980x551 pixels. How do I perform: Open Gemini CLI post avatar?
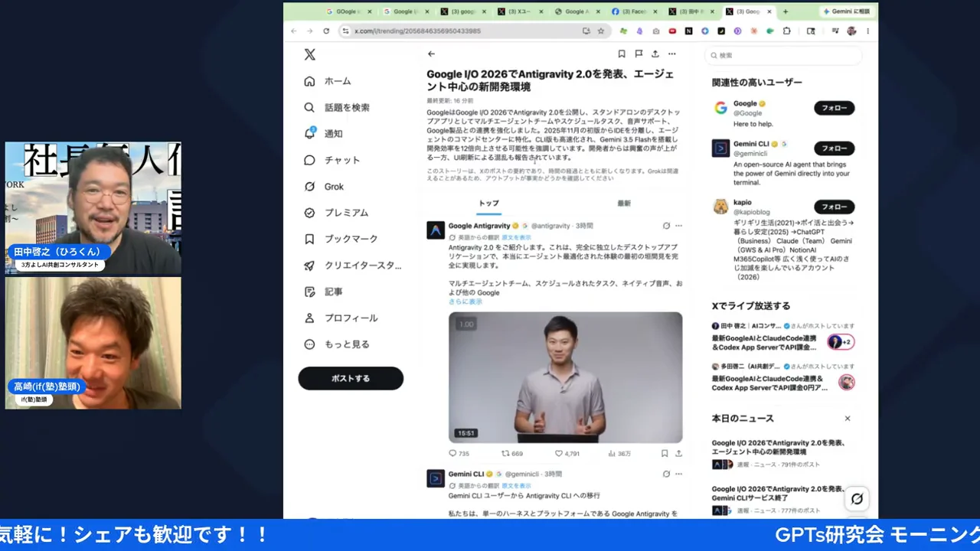pyautogui.click(x=436, y=478)
